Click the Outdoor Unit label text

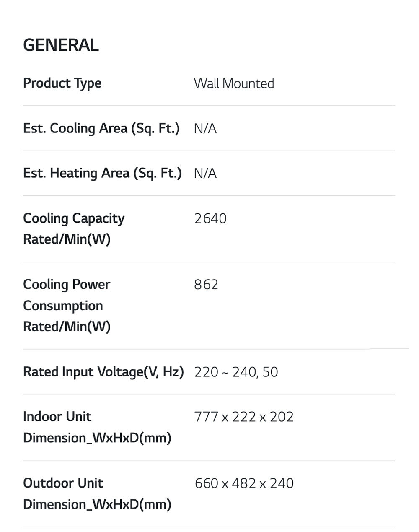[63, 483]
